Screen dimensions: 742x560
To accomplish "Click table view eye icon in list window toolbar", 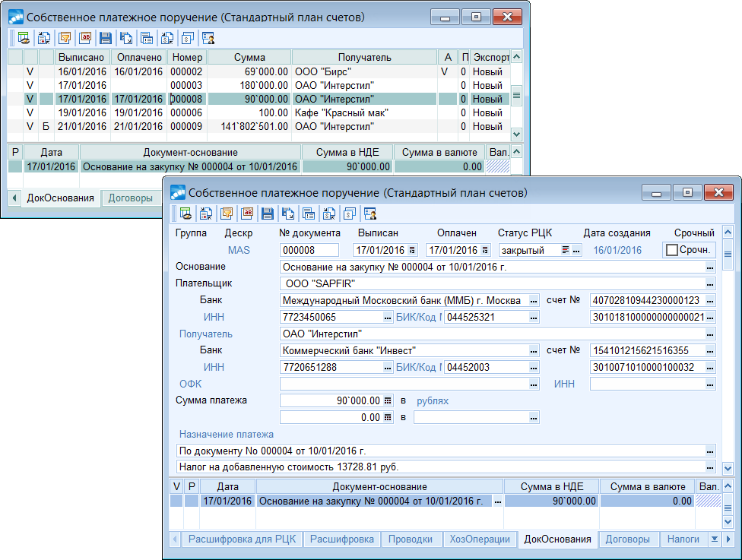I will pyautogui.click(x=24, y=38).
